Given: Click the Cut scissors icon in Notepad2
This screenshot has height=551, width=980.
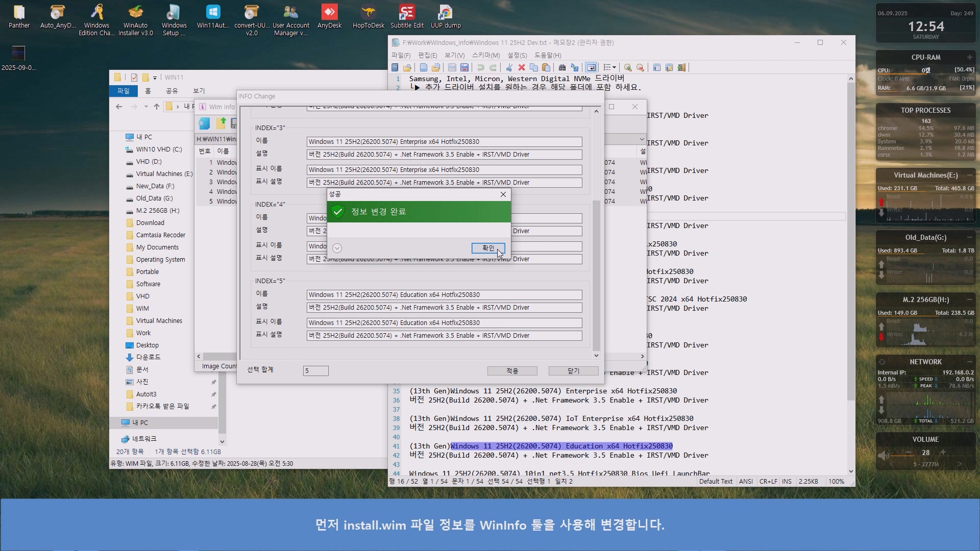Looking at the screenshot, I should (509, 67).
